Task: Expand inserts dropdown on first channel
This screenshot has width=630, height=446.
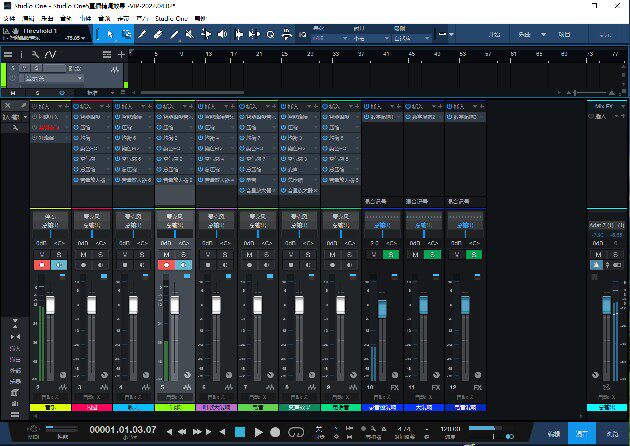Action: (60, 106)
